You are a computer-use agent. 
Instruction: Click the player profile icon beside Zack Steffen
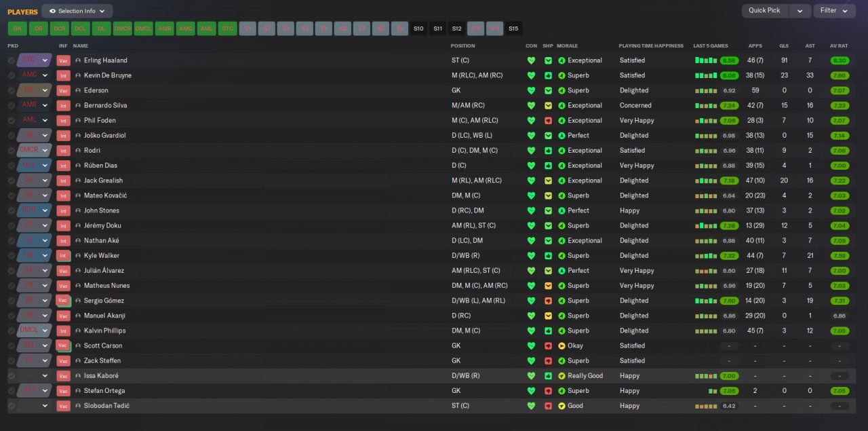[x=78, y=361]
